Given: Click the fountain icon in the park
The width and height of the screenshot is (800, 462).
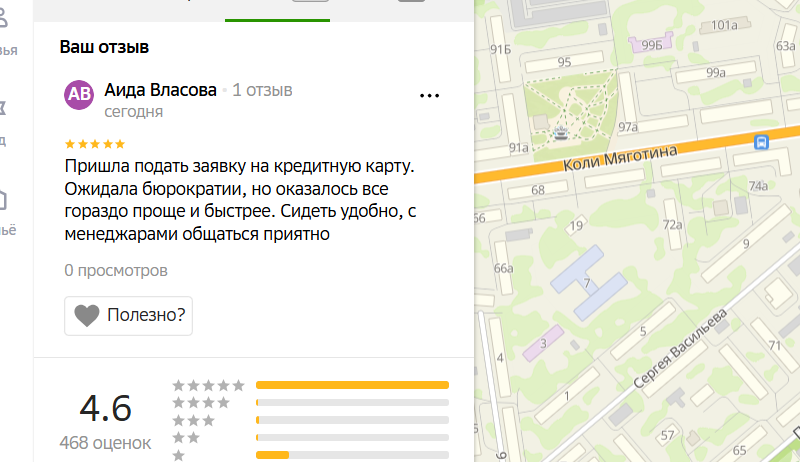Looking at the screenshot, I should (x=561, y=133).
